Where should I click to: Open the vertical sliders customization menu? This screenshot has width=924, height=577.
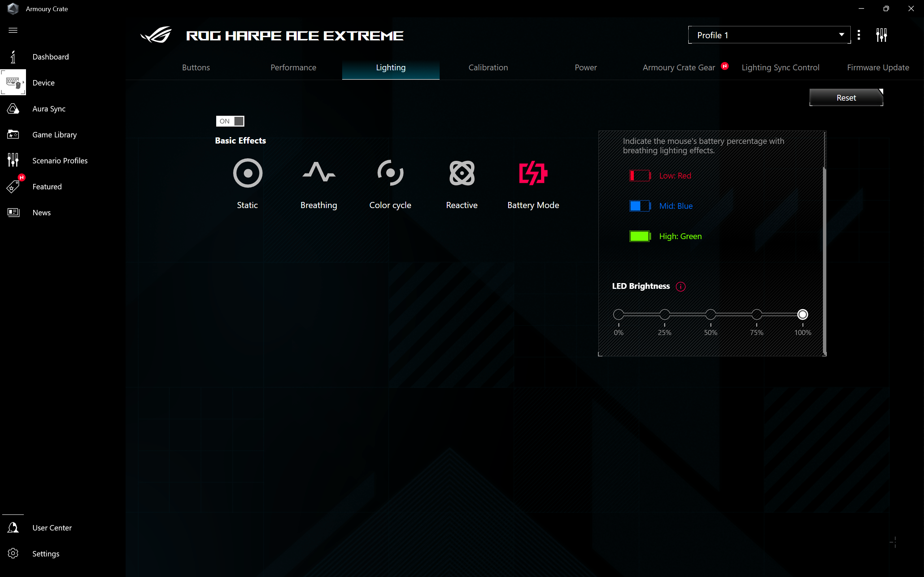[x=881, y=35]
